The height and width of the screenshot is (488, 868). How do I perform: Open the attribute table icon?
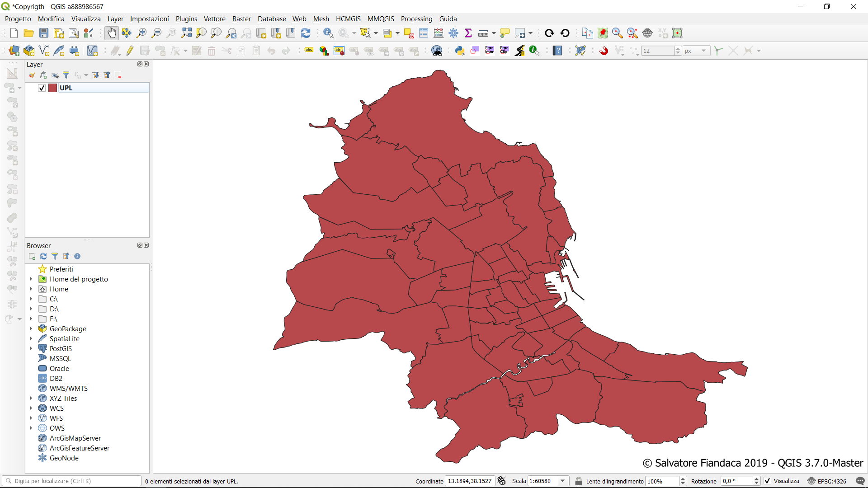pos(424,33)
